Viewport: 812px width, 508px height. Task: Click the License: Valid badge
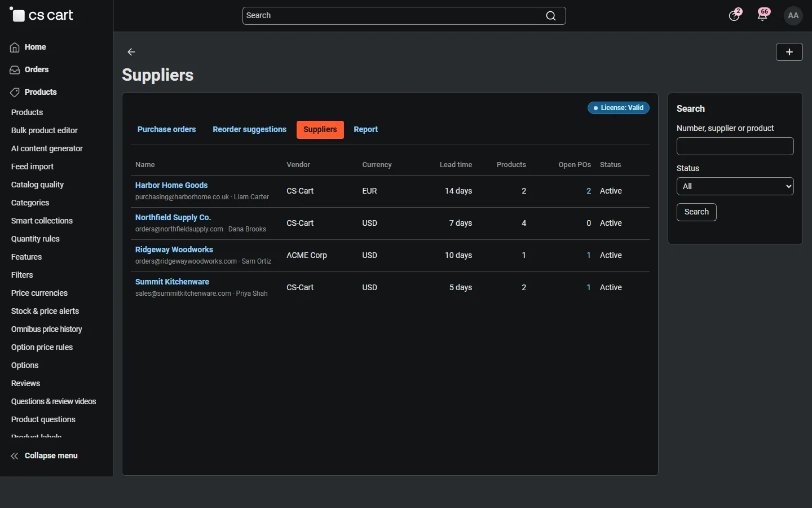click(619, 108)
